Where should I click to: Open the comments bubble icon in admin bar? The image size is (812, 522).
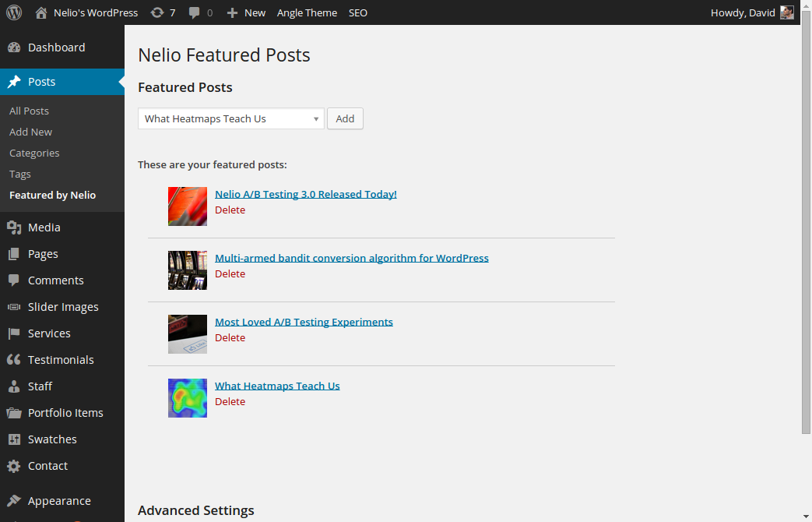pyautogui.click(x=194, y=13)
